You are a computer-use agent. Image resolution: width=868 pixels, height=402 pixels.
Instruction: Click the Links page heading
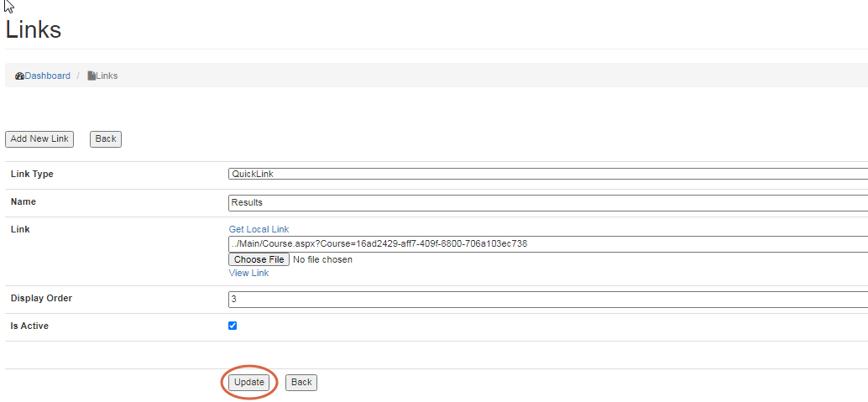(34, 30)
